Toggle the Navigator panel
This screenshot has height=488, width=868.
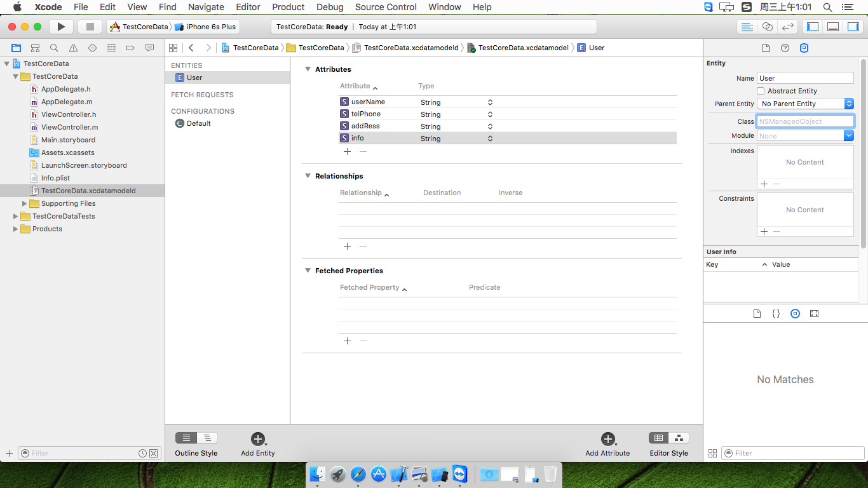813,27
